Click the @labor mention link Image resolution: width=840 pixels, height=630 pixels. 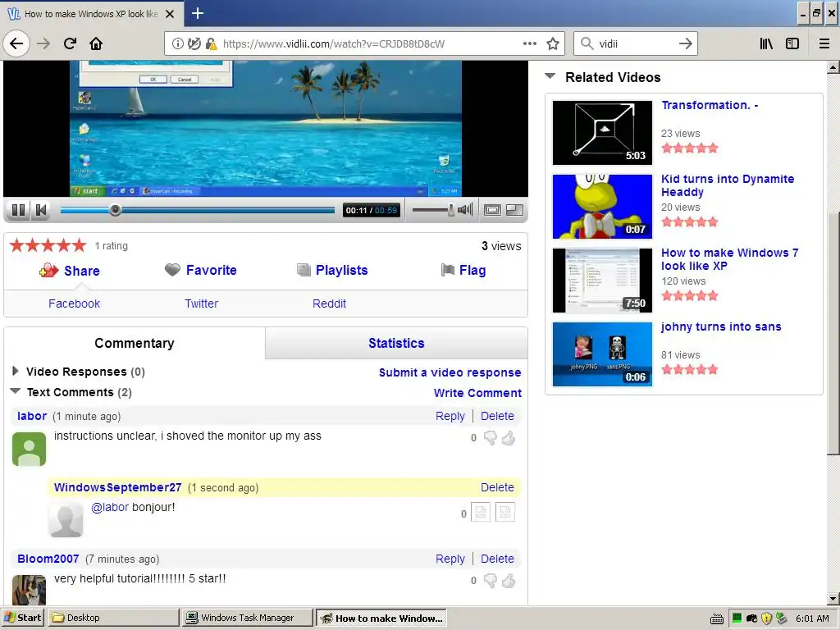tap(110, 507)
